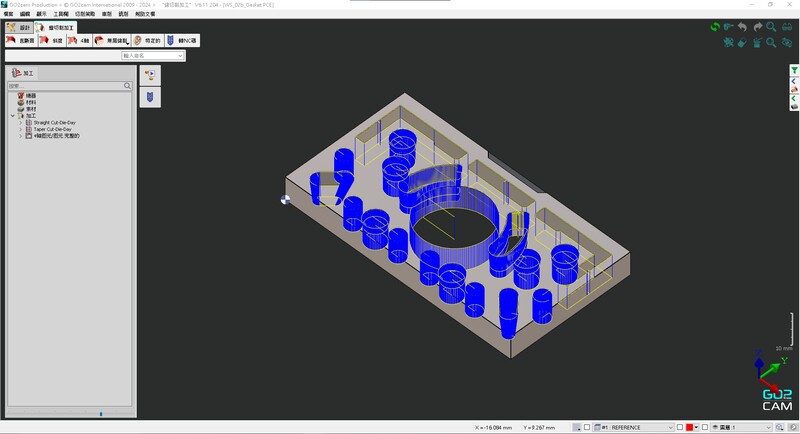
Task: Tick the checkbox left of #1 : REFERENCE
Action: (586, 427)
